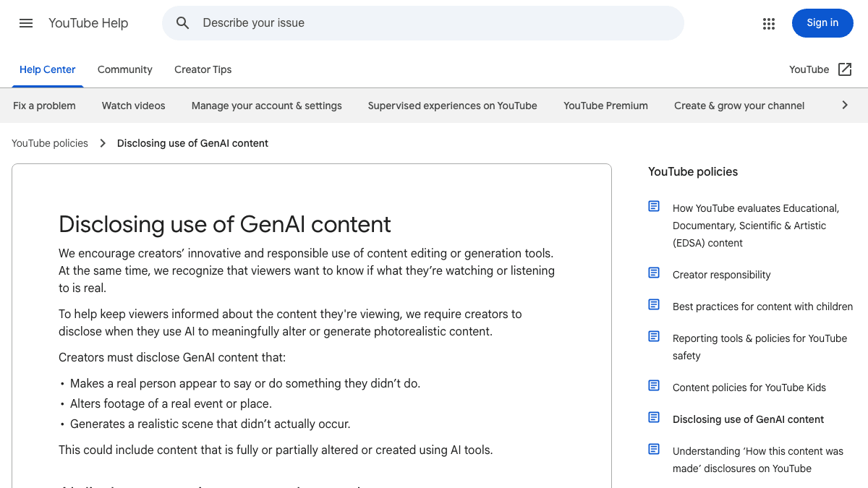The image size is (868, 488).
Task: Open the Google apps grid
Action: (x=769, y=23)
